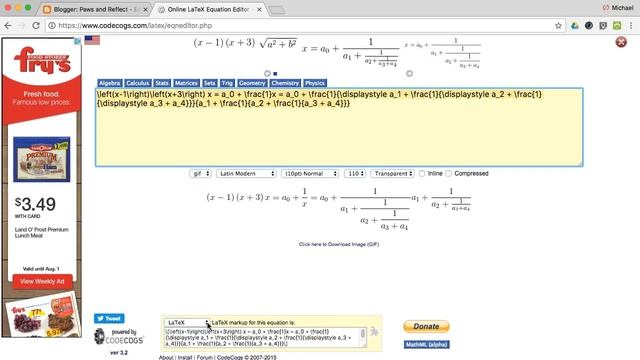Click the Michael profile button

618,8
